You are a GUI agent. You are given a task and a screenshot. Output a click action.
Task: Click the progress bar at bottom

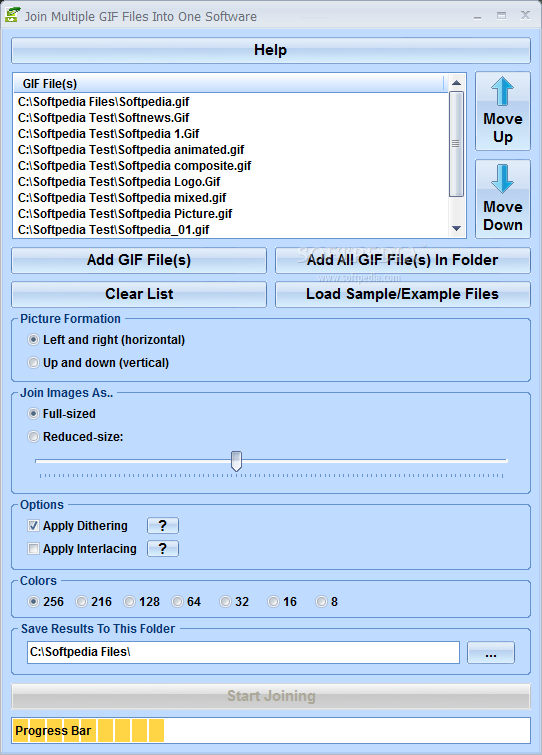pyautogui.click(x=271, y=730)
